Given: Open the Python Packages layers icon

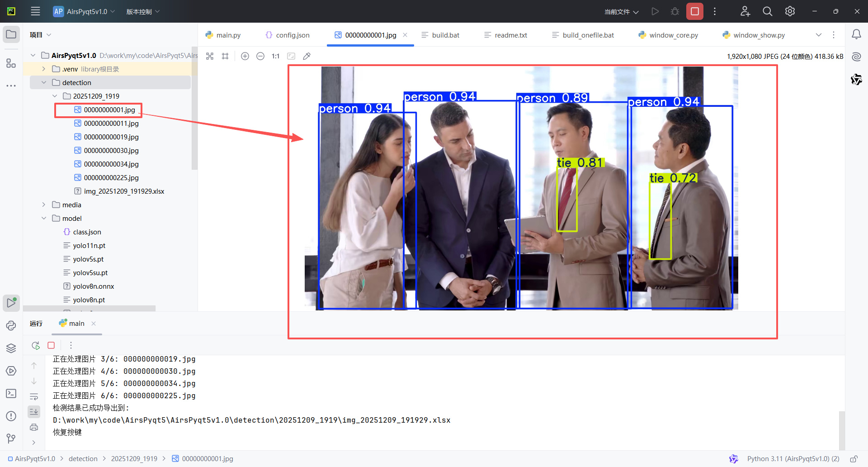Looking at the screenshot, I should pyautogui.click(x=11, y=348).
